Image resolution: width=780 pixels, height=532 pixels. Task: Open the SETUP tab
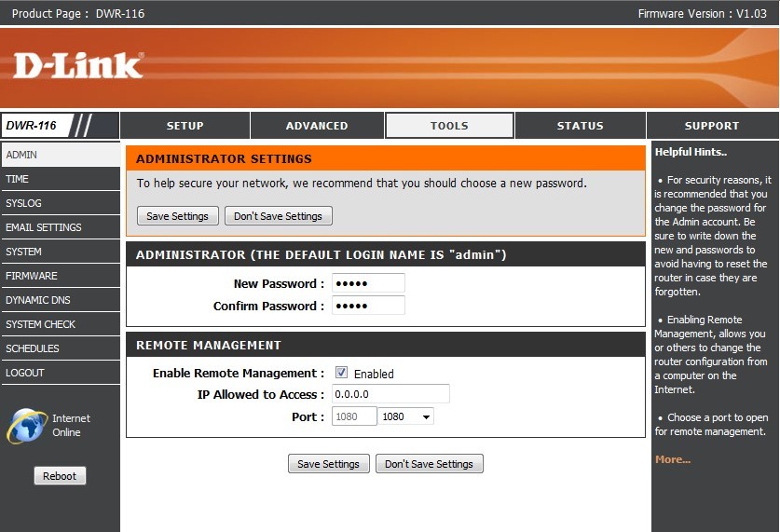click(x=185, y=125)
